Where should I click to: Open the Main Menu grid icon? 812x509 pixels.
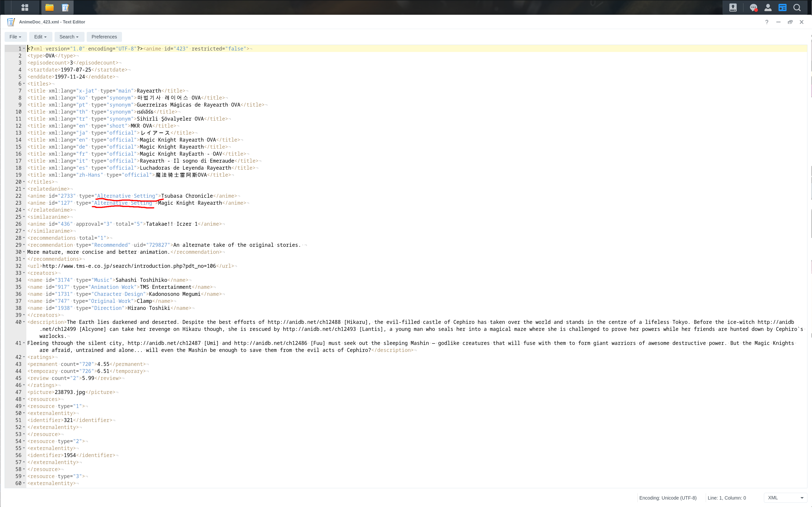pos(25,7)
